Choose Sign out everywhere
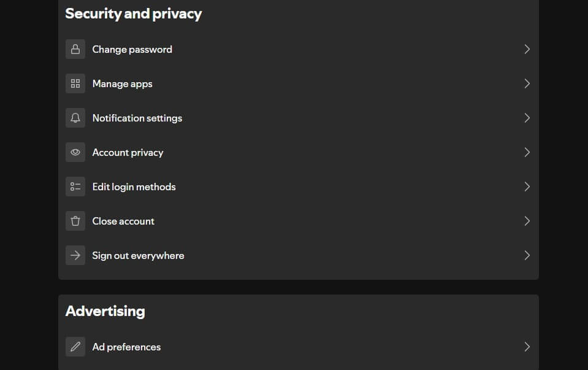This screenshot has width=588, height=370. (x=138, y=255)
